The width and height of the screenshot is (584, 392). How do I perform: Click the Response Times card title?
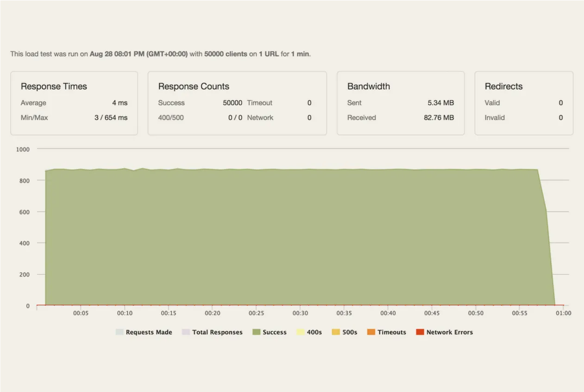tap(54, 87)
